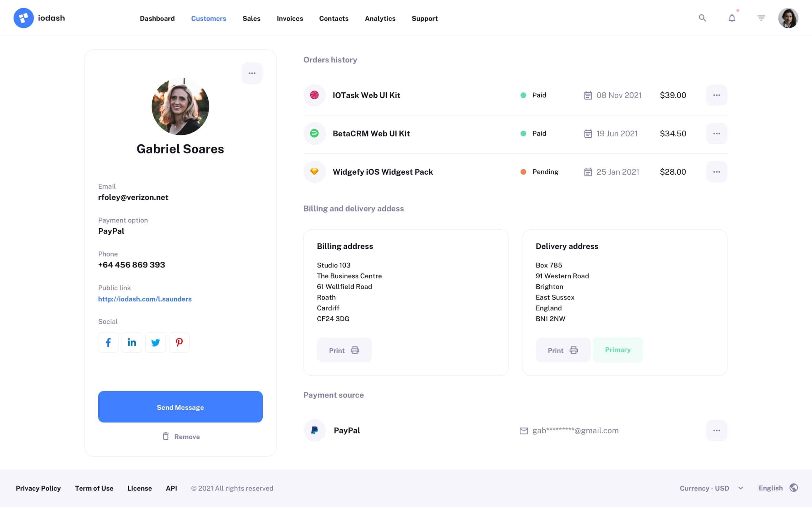This screenshot has height=507, width=812.
Task: Check notifications via the bell icon
Action: click(731, 18)
